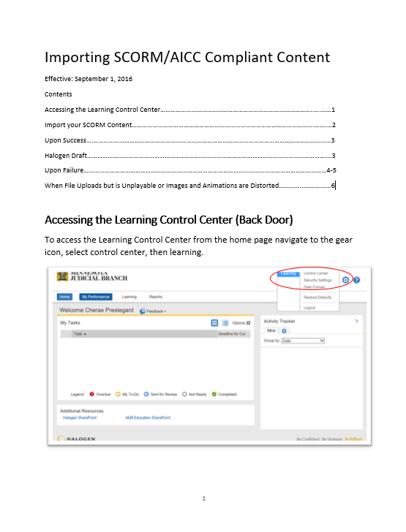Go to Halogen Draft contents entry
Screen dimensions: 406x532
coord(190,156)
